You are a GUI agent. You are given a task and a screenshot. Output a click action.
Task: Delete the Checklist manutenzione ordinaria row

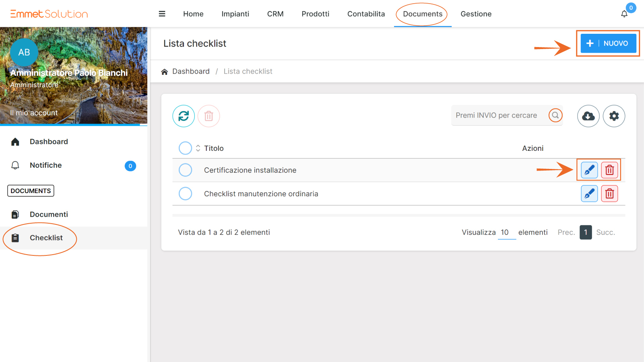609,194
